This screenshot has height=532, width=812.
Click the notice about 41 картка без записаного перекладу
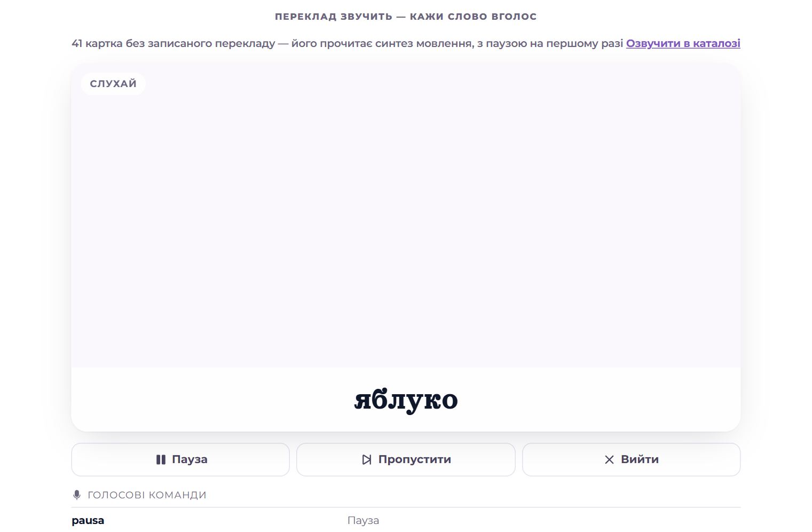(x=348, y=43)
